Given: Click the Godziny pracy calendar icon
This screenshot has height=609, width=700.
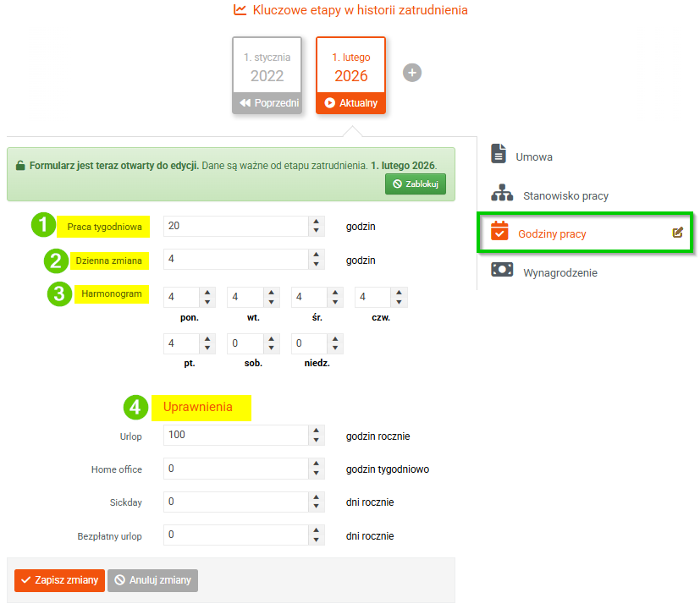Looking at the screenshot, I should click(499, 231).
